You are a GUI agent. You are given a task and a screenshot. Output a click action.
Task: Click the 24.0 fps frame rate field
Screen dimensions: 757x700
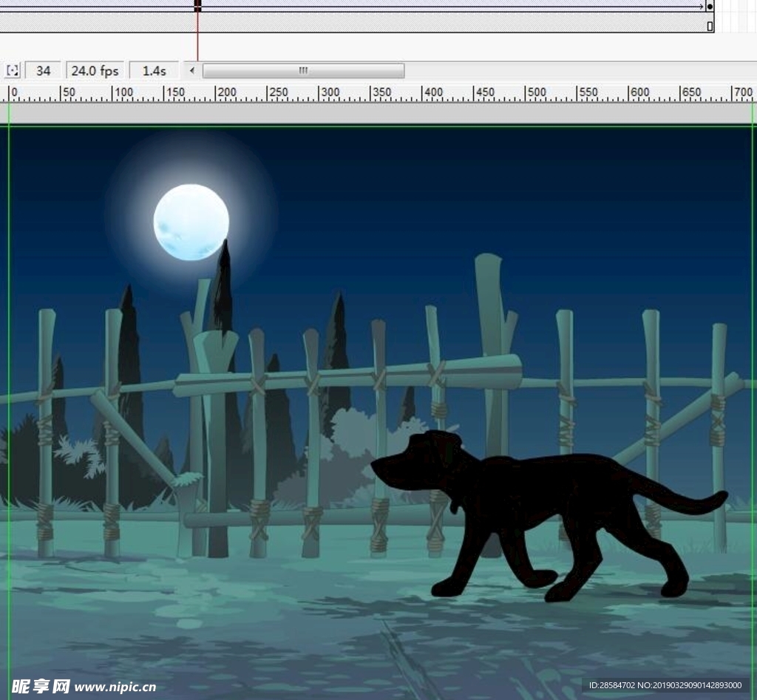tap(95, 71)
